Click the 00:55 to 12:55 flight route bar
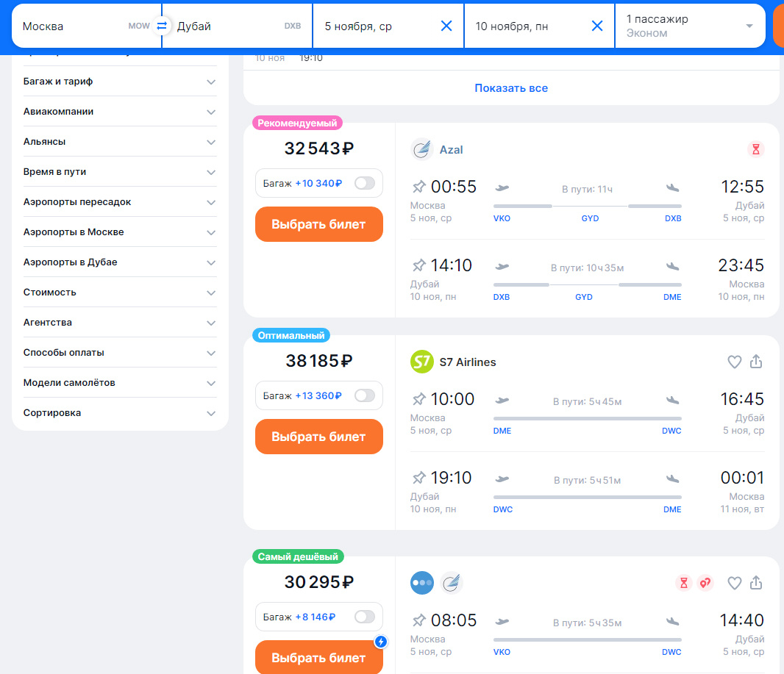Screen dimensions: 784x674 point(588,206)
